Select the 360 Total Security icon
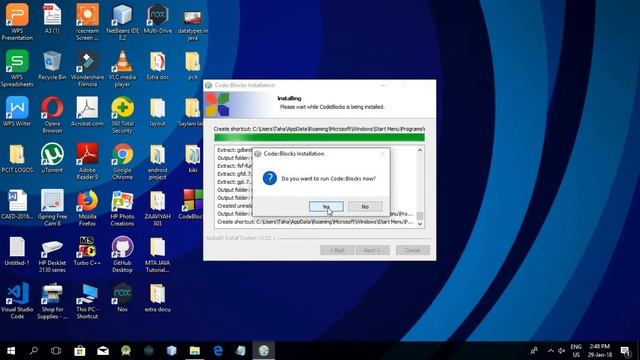The height and width of the screenshot is (360, 640). click(122, 115)
